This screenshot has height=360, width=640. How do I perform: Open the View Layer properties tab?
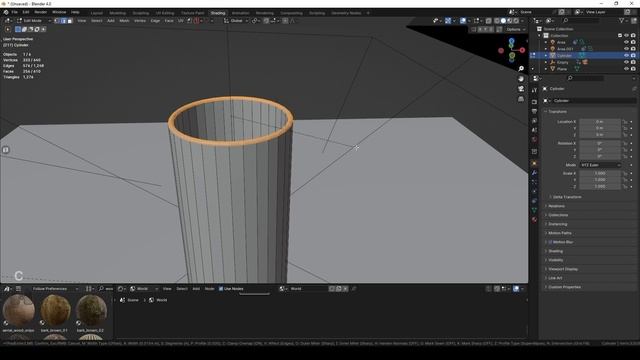pyautogui.click(x=534, y=121)
